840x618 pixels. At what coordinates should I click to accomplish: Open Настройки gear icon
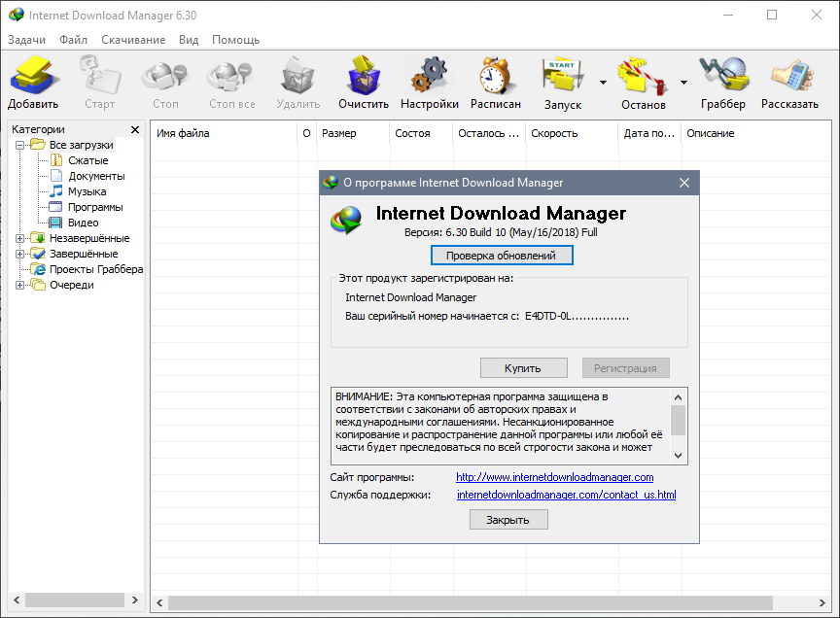click(429, 75)
